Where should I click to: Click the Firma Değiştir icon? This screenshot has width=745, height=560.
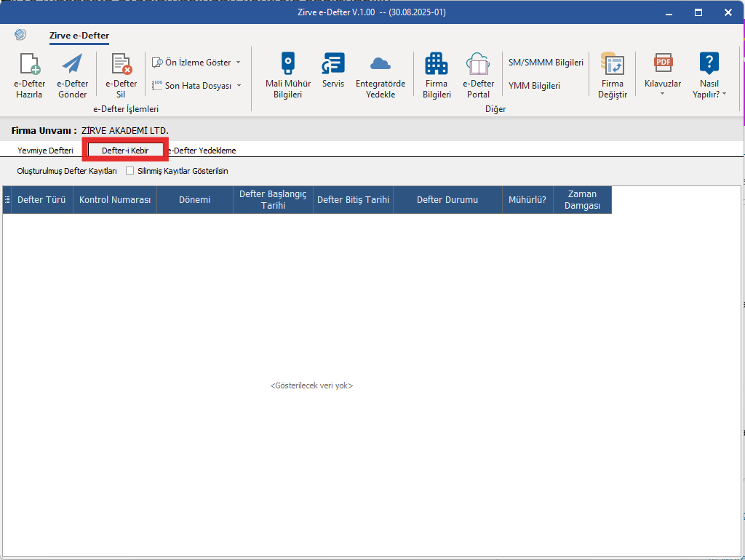pos(613,64)
